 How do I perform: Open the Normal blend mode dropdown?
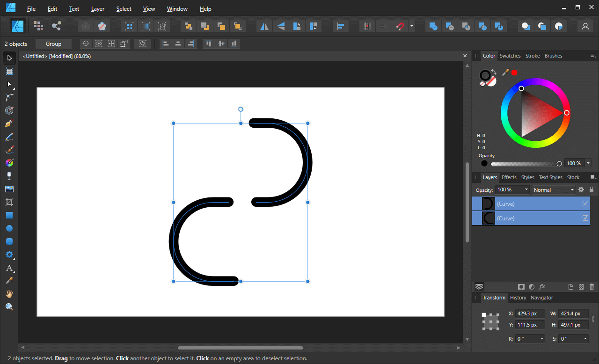point(554,189)
